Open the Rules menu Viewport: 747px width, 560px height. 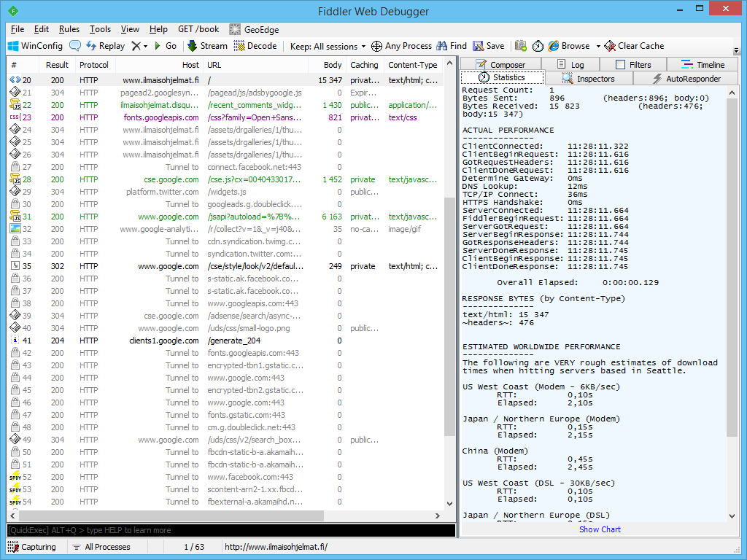(x=69, y=29)
